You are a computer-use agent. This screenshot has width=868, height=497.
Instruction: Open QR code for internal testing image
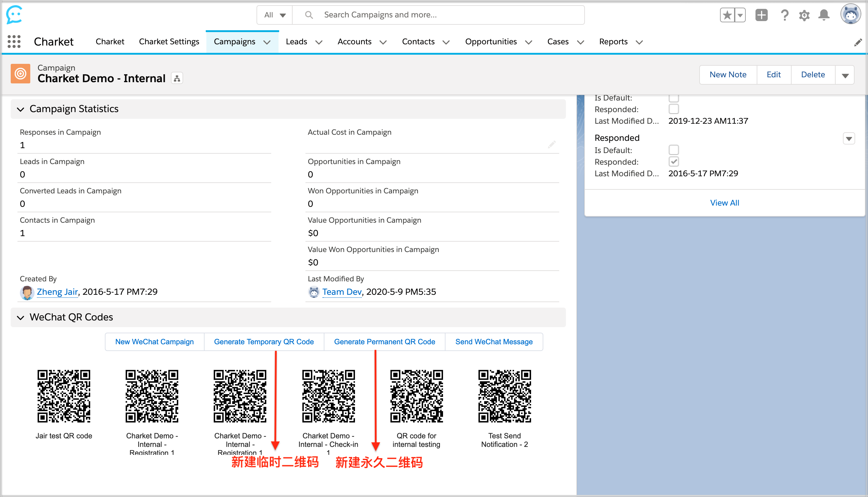[416, 396]
